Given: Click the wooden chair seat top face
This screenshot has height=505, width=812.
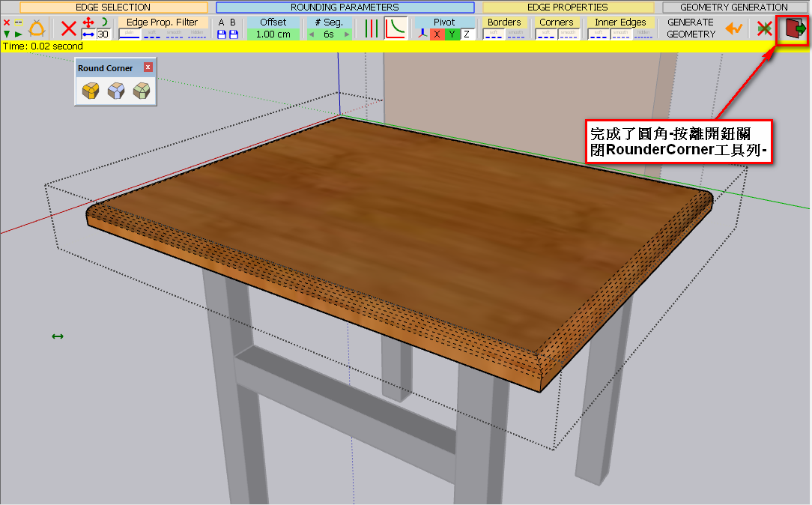Looking at the screenshot, I should (x=393, y=228).
